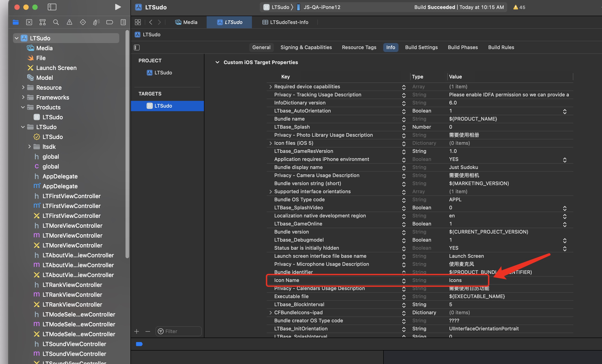Image resolution: width=602 pixels, height=364 pixels.
Task: Click the add target plus button
Action: click(x=136, y=331)
